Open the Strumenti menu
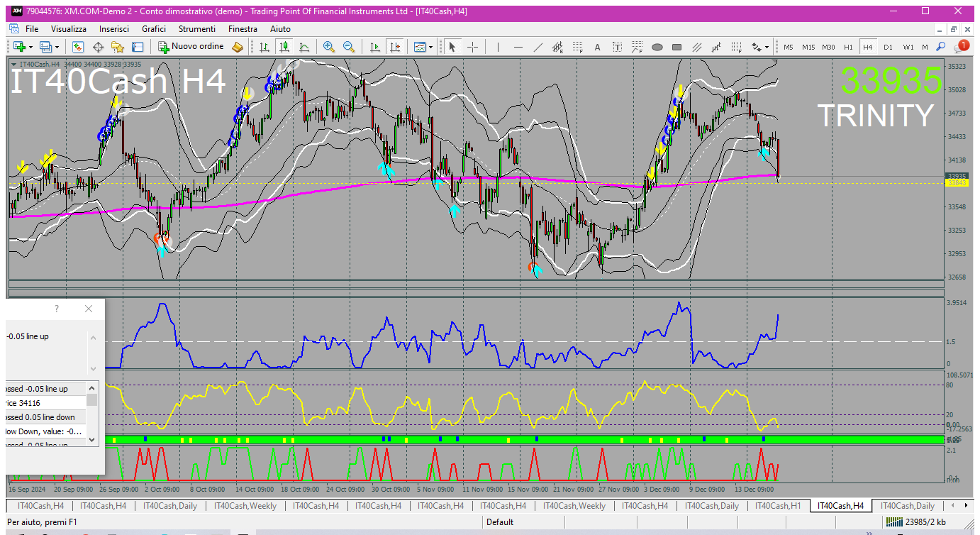The image size is (980, 535). (x=197, y=29)
